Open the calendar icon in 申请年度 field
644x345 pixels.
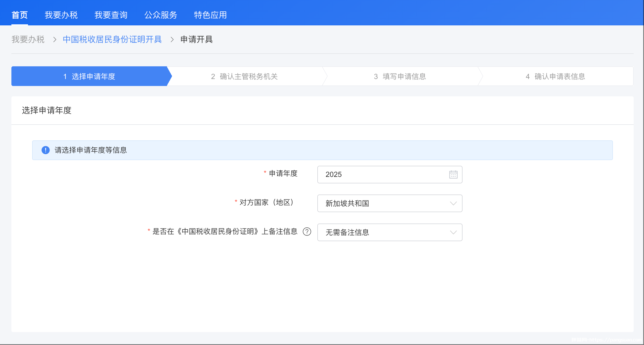[453, 174]
